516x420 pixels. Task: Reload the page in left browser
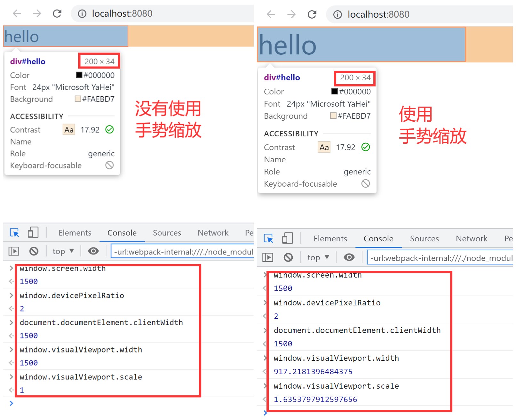57,13
